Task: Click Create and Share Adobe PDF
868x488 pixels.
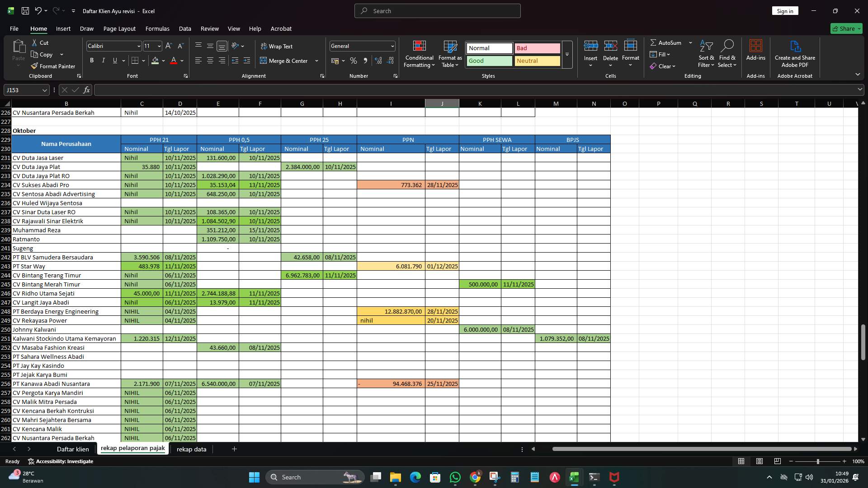Action: point(795,53)
